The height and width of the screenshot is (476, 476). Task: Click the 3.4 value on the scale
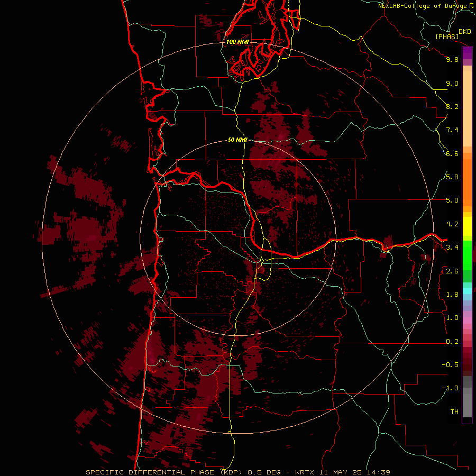tap(452, 248)
